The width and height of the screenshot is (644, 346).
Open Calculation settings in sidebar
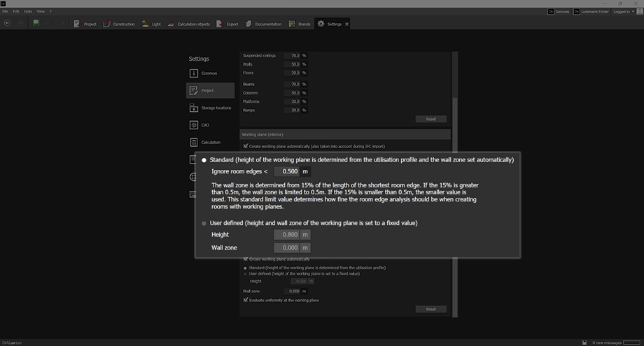click(194, 142)
